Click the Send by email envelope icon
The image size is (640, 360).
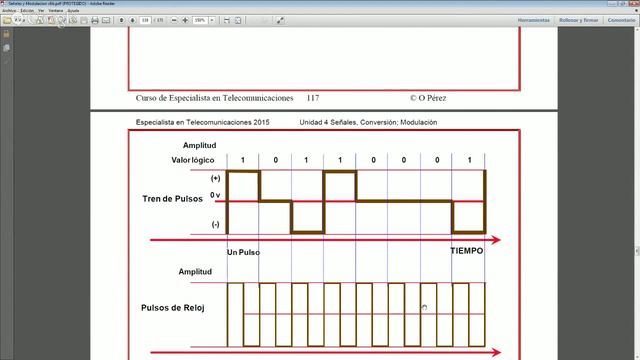106,20
